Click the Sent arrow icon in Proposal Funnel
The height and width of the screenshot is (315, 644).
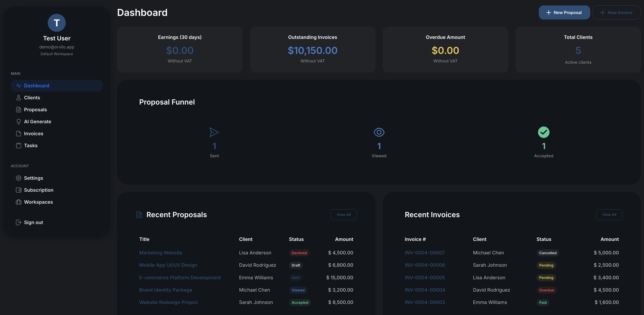pos(214,132)
